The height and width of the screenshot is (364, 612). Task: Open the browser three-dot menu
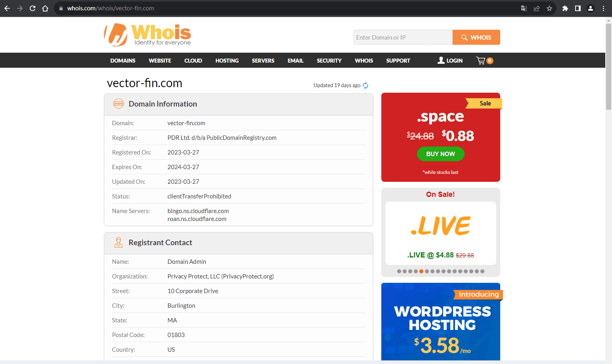[603, 8]
